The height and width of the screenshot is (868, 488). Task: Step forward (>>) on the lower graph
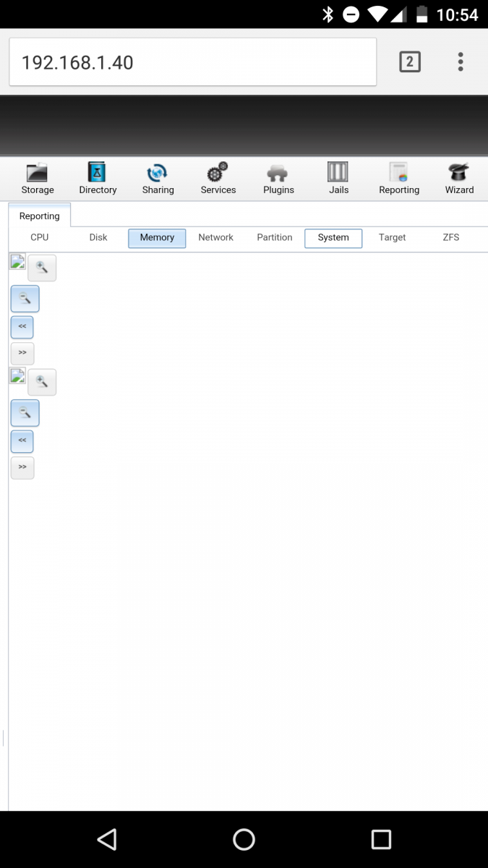click(22, 467)
